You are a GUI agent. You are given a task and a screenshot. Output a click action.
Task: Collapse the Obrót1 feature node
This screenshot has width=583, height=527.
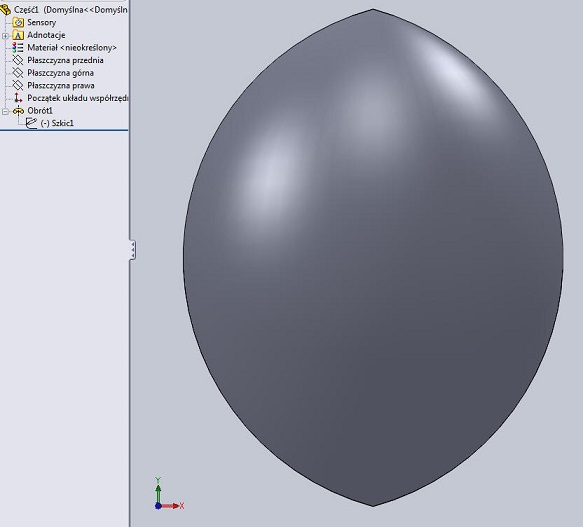5,111
